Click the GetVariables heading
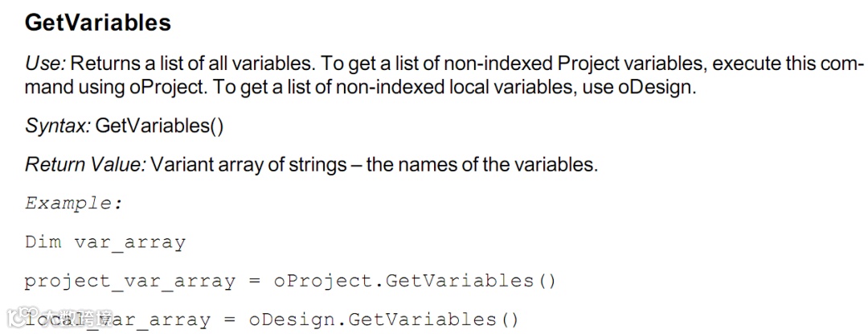This screenshot has height=334, width=868. 98,23
